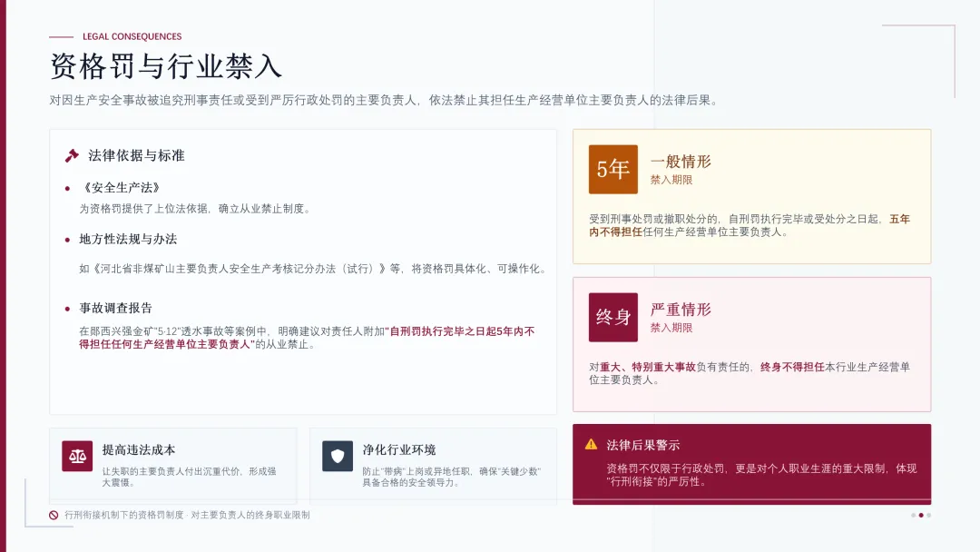This screenshot has height=552, width=980.
Task: Click the bold text 重大、特别重大事故
Action: 648,367
